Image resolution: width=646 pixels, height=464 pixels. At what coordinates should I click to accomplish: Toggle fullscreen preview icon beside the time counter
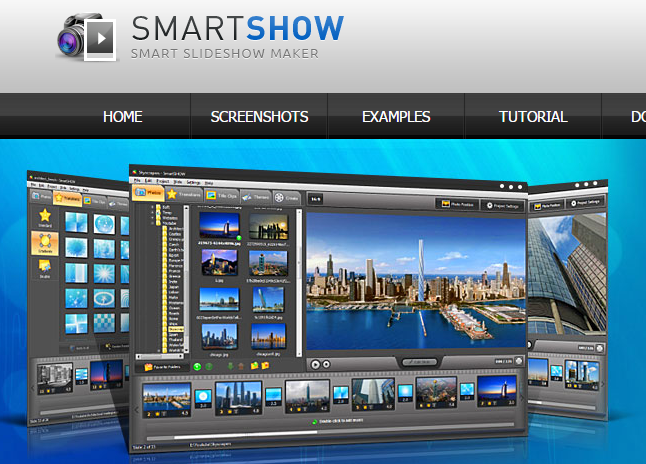click(x=519, y=361)
